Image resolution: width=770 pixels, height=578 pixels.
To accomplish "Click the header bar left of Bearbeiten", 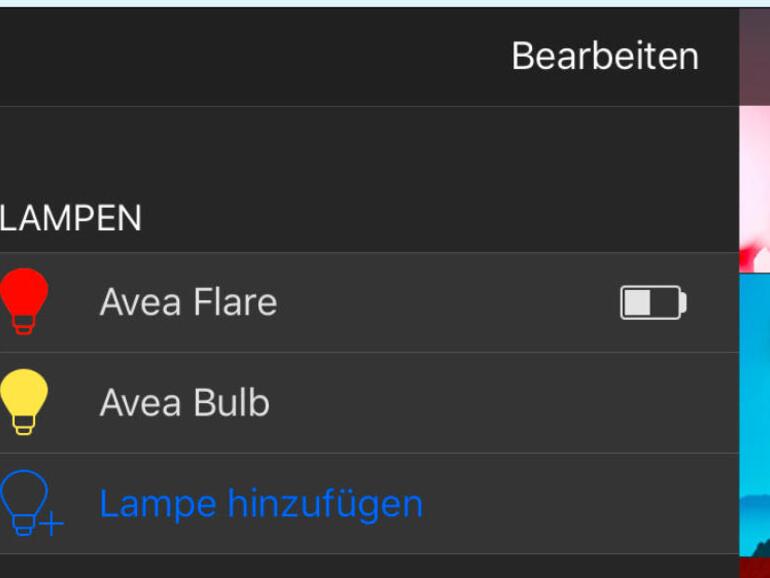I will click(250, 56).
